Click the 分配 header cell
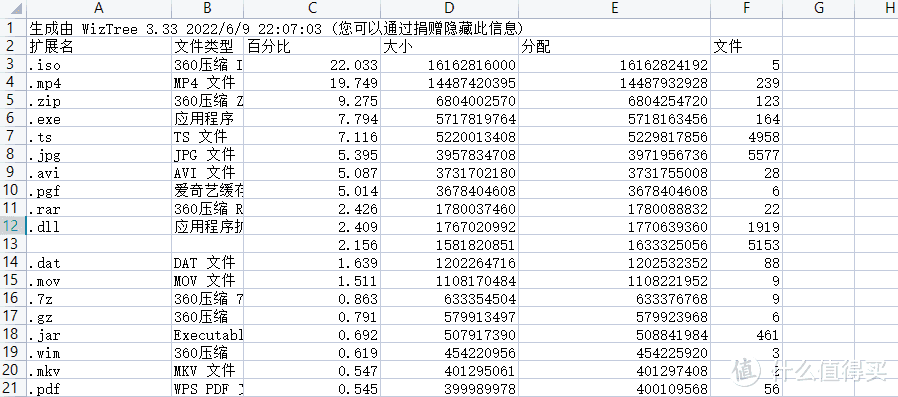This screenshot has height=397, width=898. tap(614, 46)
